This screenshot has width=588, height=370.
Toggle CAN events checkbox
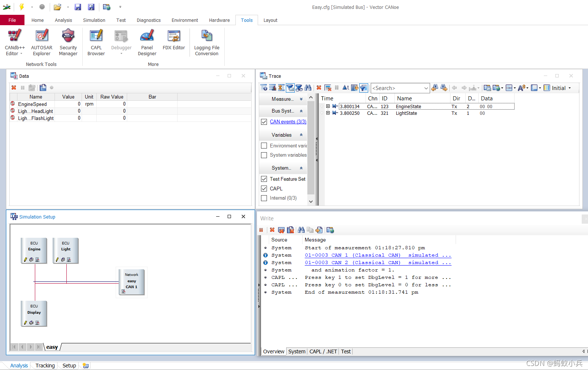[x=264, y=122]
